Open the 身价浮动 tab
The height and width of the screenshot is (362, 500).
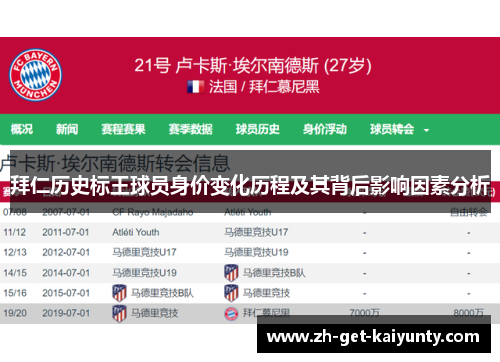(x=325, y=129)
